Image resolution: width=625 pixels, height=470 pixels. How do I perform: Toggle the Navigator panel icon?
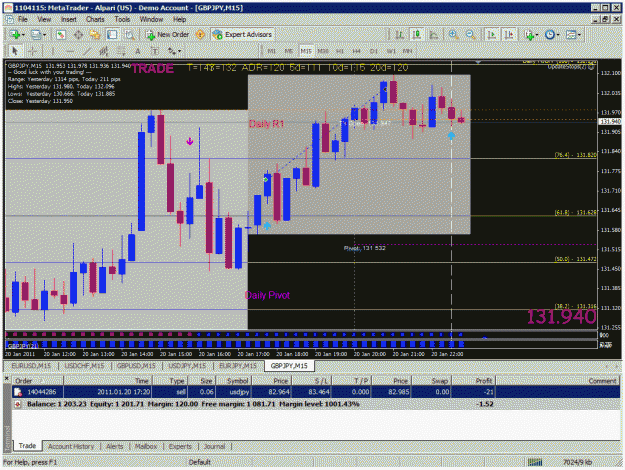coord(95,35)
